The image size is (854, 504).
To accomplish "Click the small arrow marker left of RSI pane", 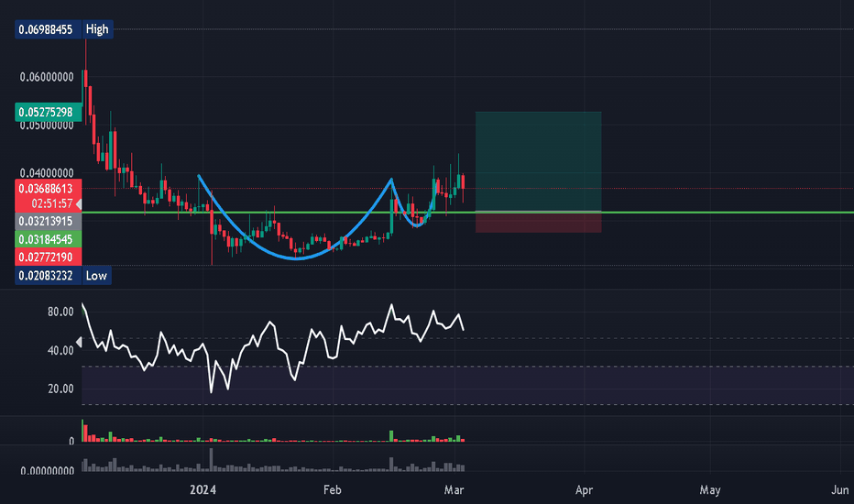I will 79,342.
